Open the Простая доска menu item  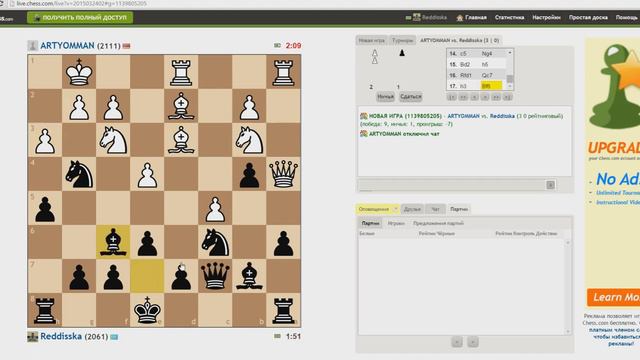(588, 18)
